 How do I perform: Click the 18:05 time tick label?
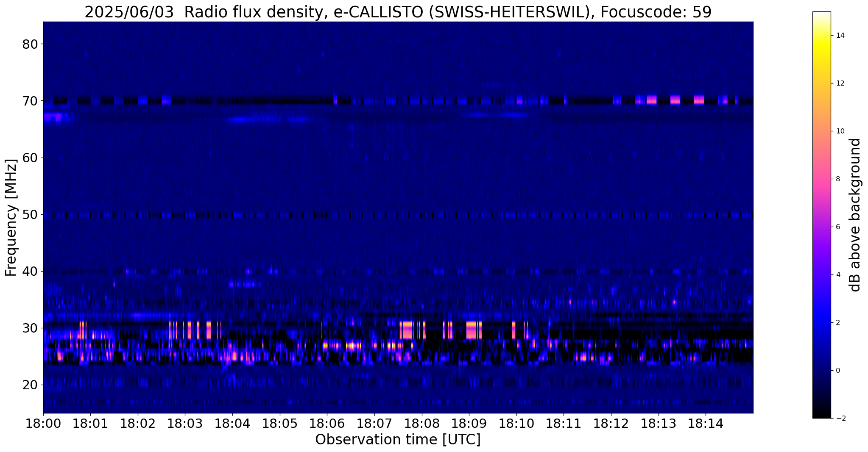click(280, 424)
